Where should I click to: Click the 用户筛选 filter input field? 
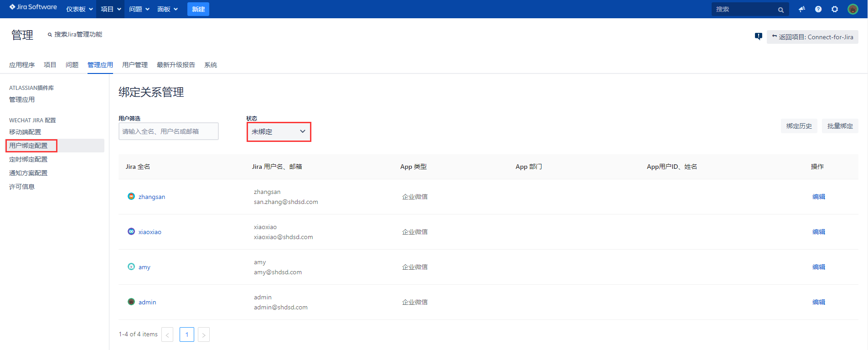168,131
